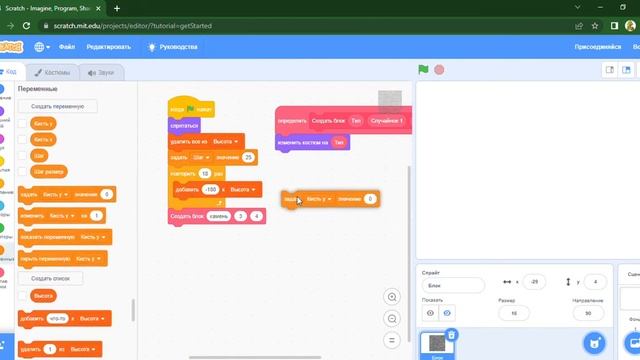Image resolution: width=640 pixels, height=360 pixels.
Task: Open Руководства tutorials
Action: [x=173, y=47]
